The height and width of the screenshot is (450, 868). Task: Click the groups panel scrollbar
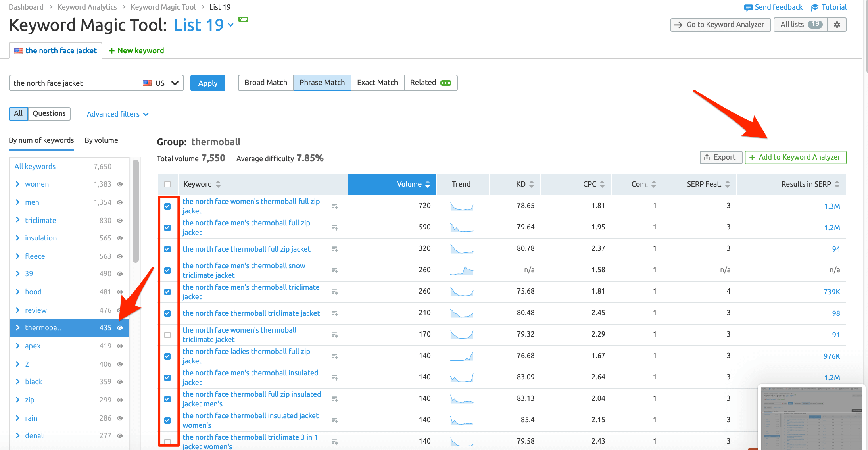(136, 211)
